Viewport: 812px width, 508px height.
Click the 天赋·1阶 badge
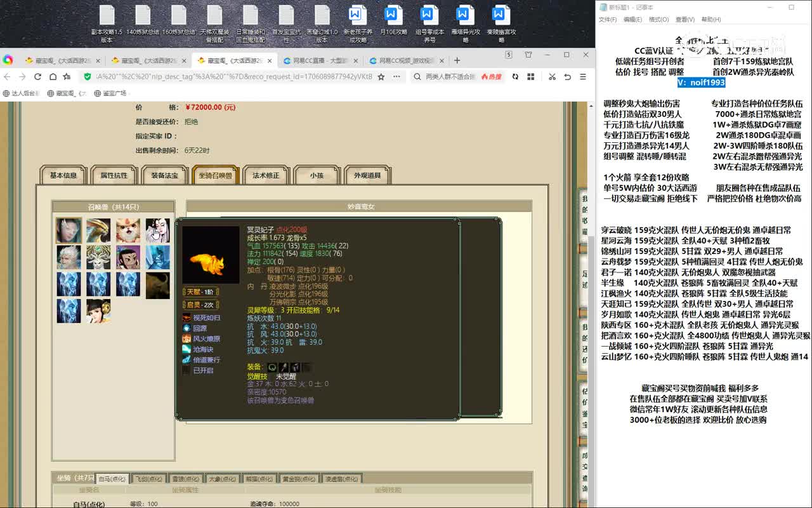(200, 292)
